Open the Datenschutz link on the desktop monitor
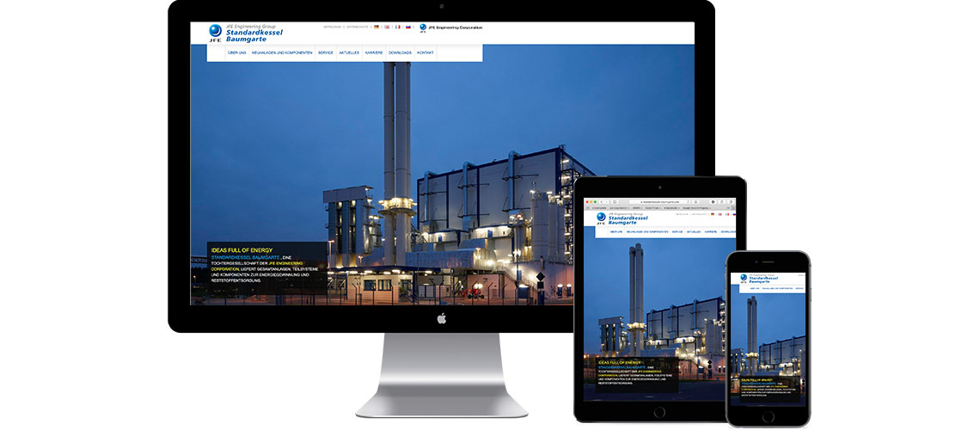The height and width of the screenshot is (430, 980). pos(358,27)
